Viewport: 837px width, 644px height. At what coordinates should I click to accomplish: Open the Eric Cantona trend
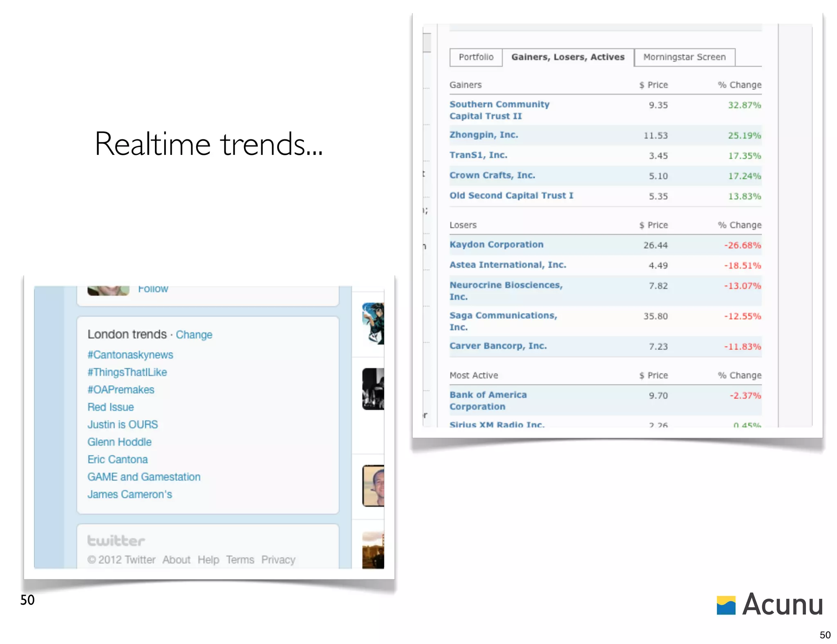(x=118, y=460)
